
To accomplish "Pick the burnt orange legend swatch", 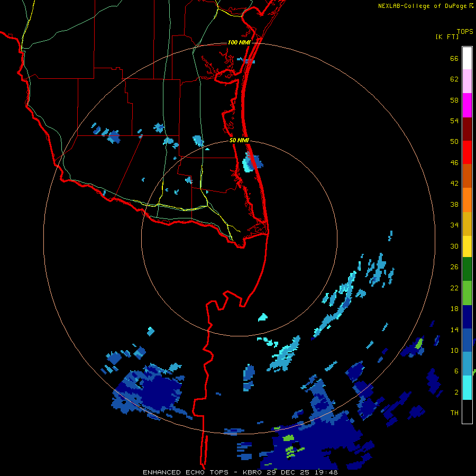I will pyautogui.click(x=467, y=176).
